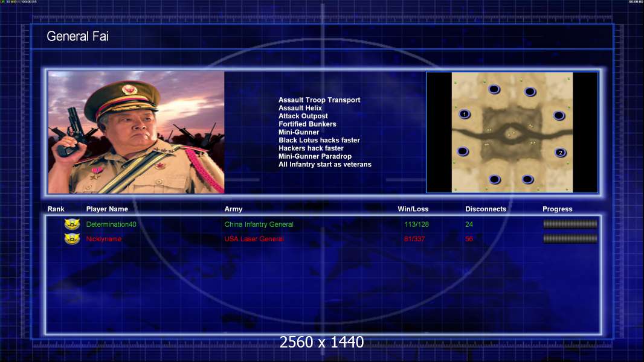Click the 'Army' column header

(x=233, y=209)
